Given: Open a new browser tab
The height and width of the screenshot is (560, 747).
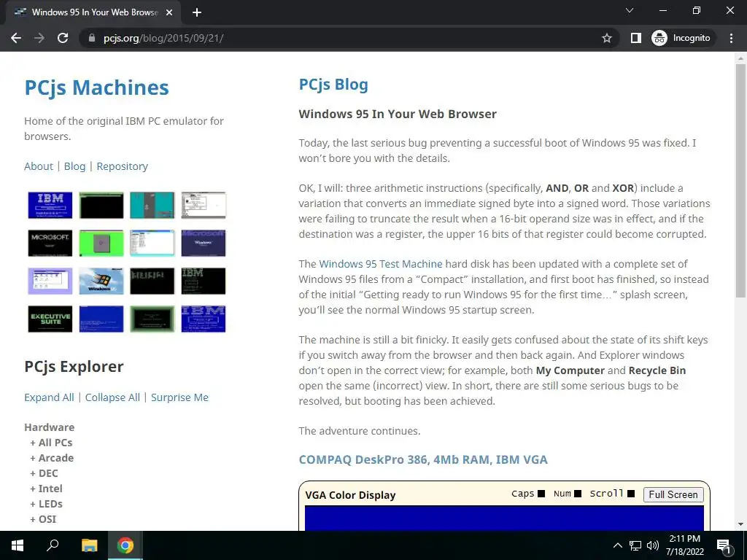Looking at the screenshot, I should click(197, 12).
